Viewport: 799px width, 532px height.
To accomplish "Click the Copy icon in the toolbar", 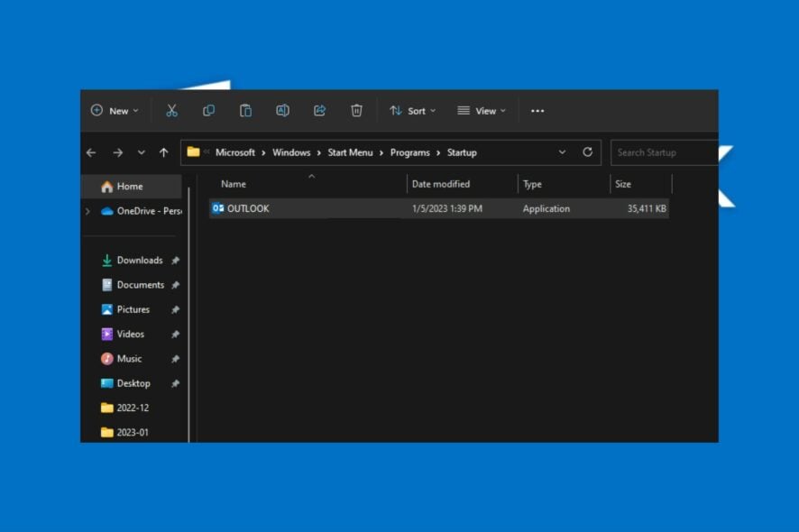I will tap(208, 110).
